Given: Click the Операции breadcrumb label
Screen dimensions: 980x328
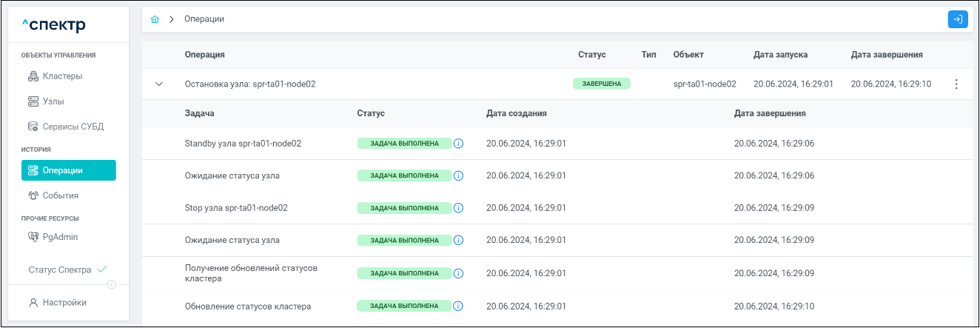Looking at the screenshot, I should coord(204,19).
